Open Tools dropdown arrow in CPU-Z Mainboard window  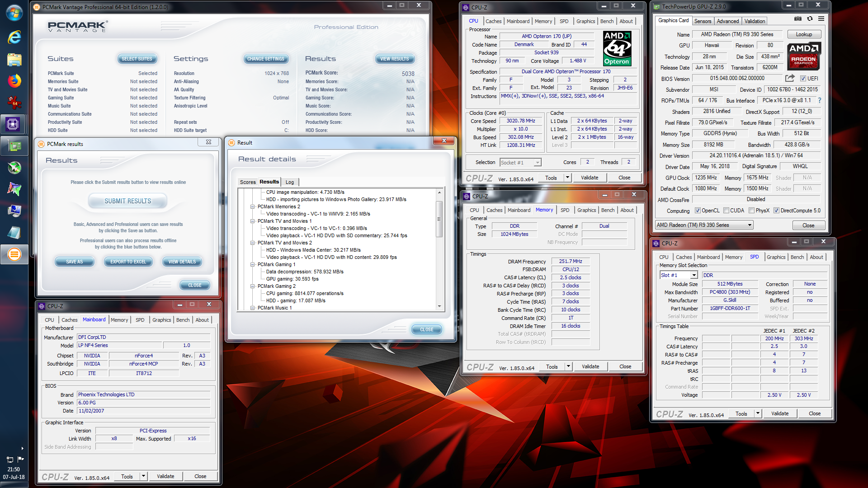pos(143,476)
